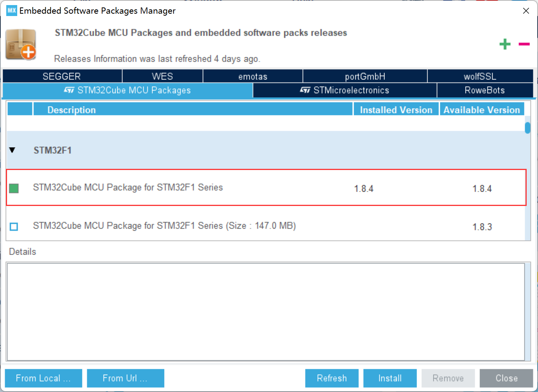The height and width of the screenshot is (392, 538).
Task: Click the From Url button
Action: [x=125, y=378]
